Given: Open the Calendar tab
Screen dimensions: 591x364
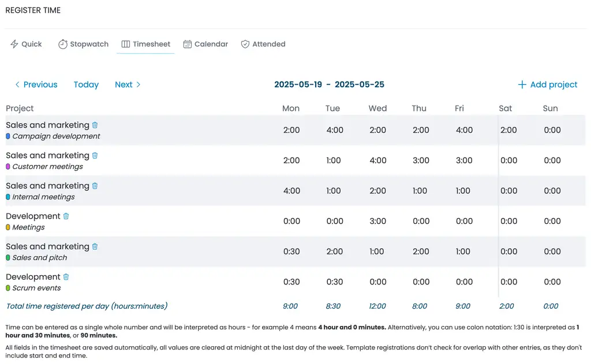Looking at the screenshot, I should [x=205, y=44].
